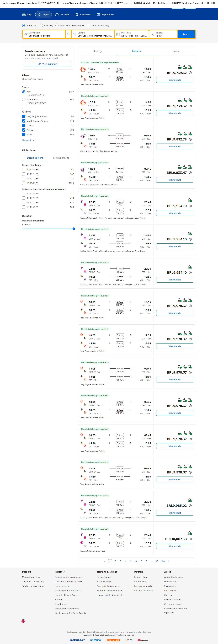Click the next page arrow in pagination

click(x=169, y=561)
